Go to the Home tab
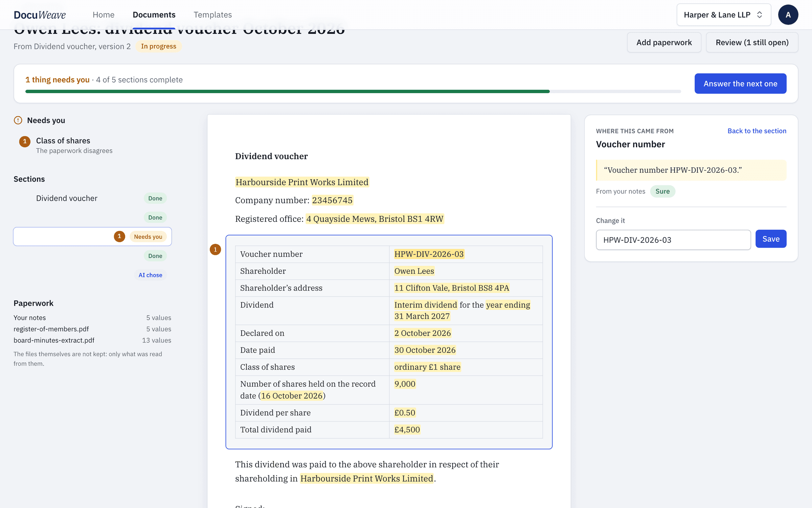The image size is (812, 508). (104, 15)
